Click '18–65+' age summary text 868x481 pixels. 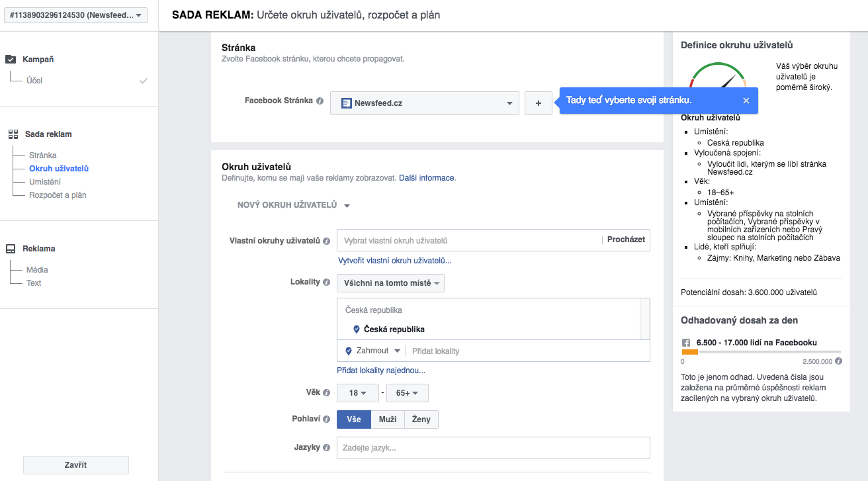(x=720, y=192)
